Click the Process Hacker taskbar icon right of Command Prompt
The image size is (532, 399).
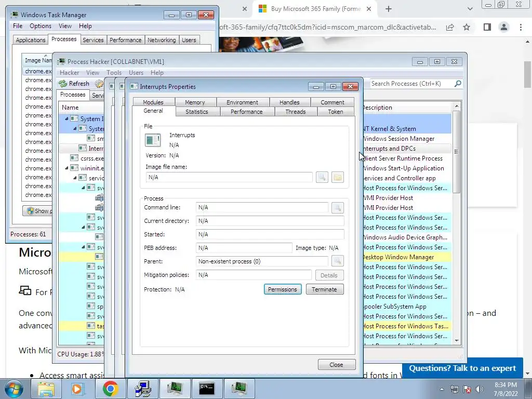[239, 389]
